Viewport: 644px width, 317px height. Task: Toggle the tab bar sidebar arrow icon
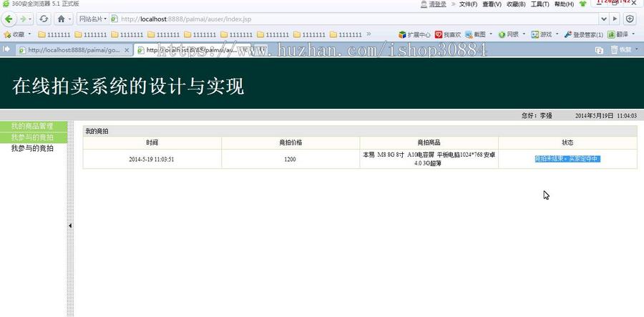click(6, 49)
